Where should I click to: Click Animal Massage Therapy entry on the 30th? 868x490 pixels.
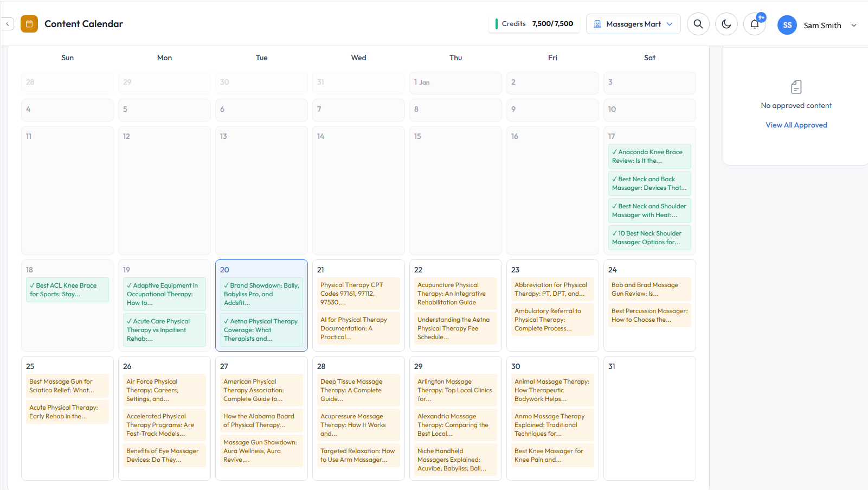pos(552,390)
